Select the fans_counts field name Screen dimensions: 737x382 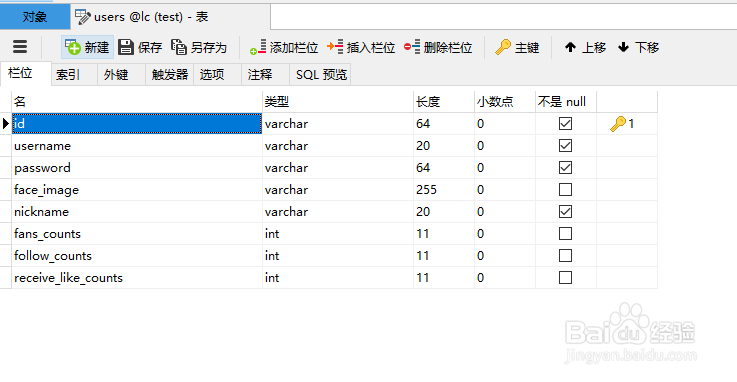point(137,234)
